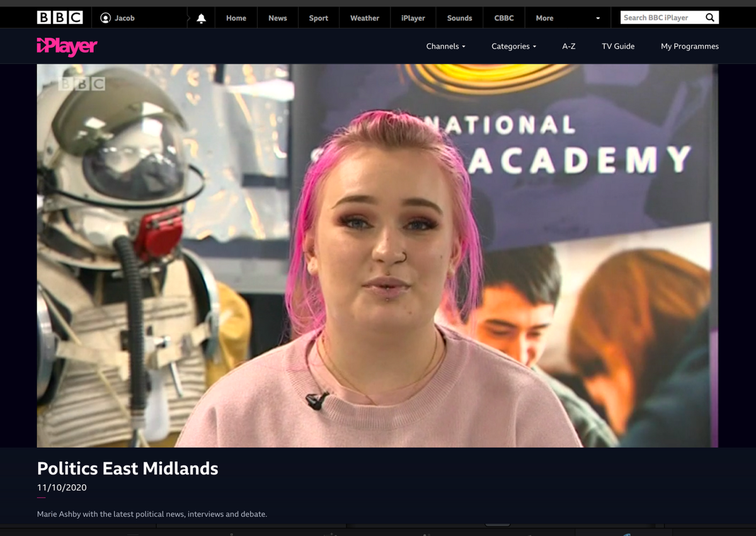The height and width of the screenshot is (536, 756).
Task: Click the Marie Ashby programme description
Action: (152, 514)
